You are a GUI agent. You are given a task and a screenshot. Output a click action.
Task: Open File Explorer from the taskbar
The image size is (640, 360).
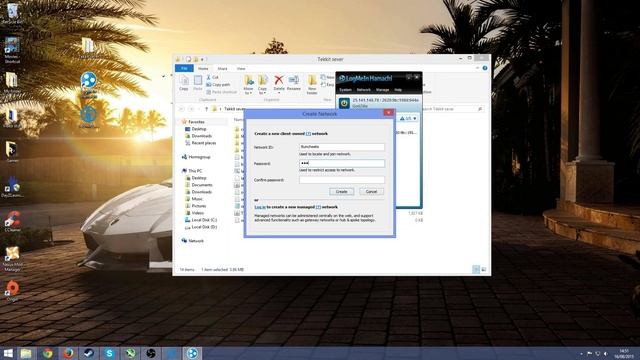pos(26,353)
